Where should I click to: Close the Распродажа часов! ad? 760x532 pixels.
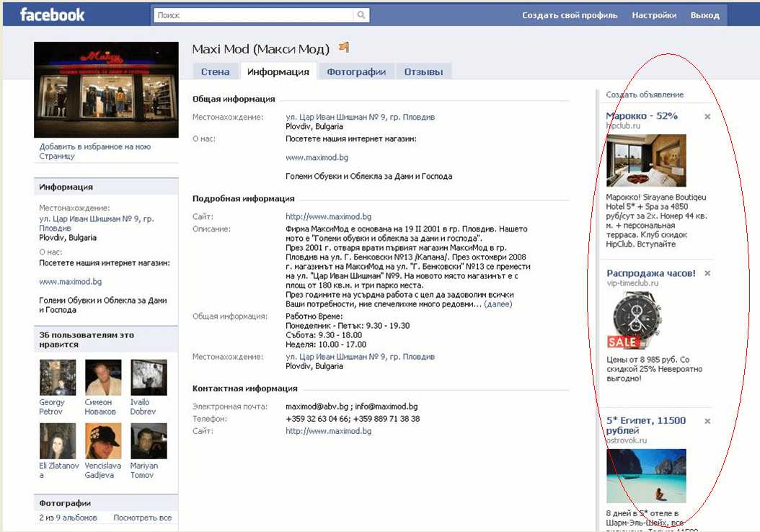(x=707, y=273)
